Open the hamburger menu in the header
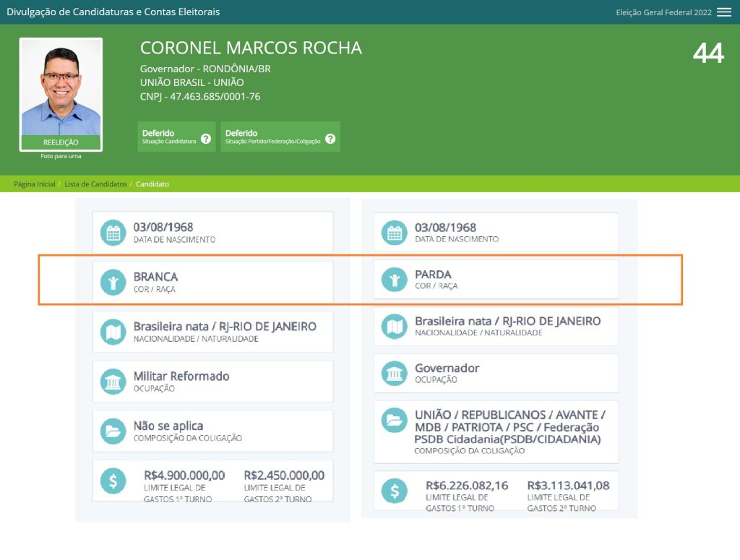This screenshot has width=740, height=560. [723, 12]
